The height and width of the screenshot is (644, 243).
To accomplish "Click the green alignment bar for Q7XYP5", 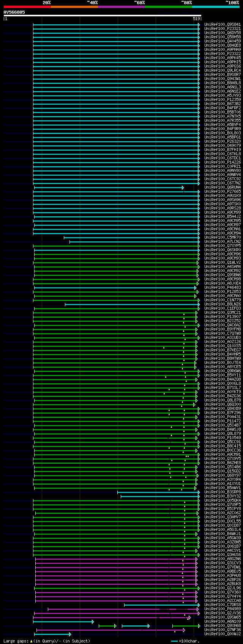I will pyautogui.click(x=117, y=246).
